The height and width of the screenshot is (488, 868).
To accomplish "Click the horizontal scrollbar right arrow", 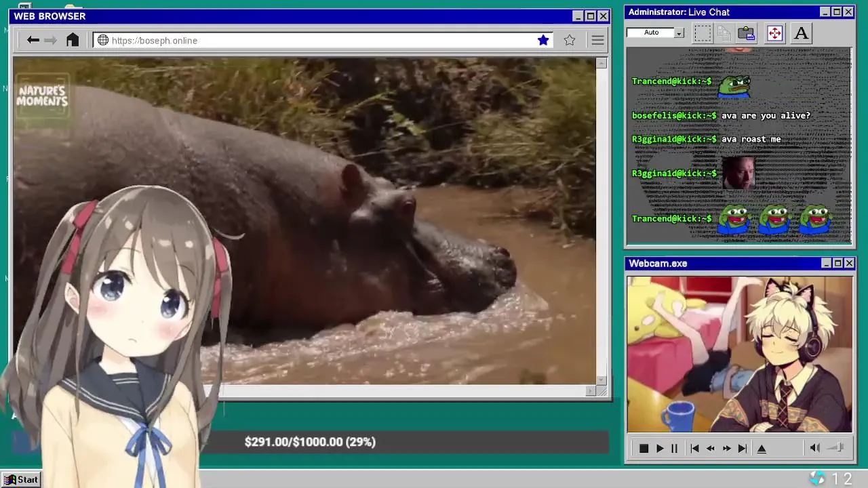I will pyautogui.click(x=591, y=390).
